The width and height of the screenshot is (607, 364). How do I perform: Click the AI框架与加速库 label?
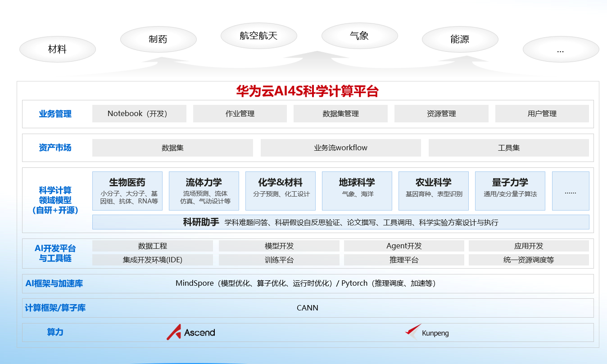tap(54, 283)
